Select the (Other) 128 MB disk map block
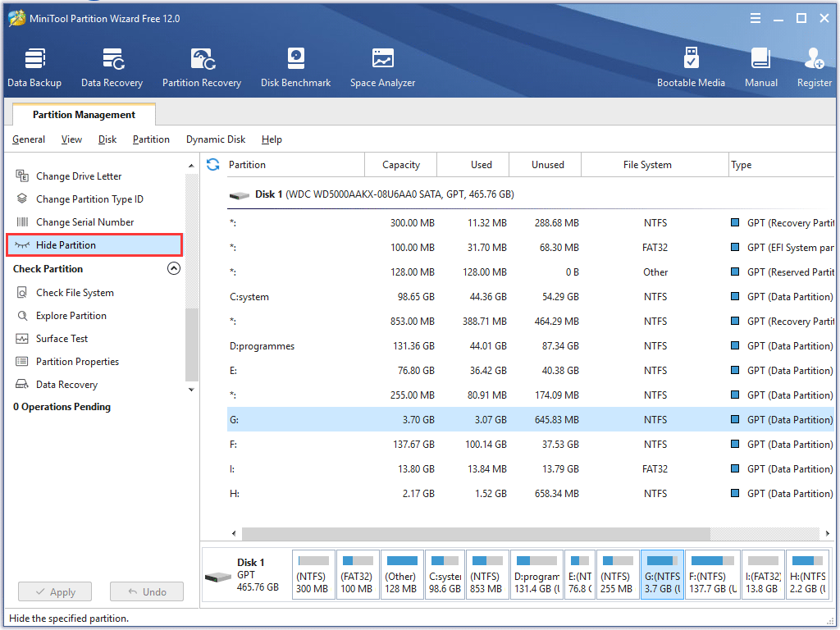This screenshot has height=630, width=840. (x=402, y=575)
